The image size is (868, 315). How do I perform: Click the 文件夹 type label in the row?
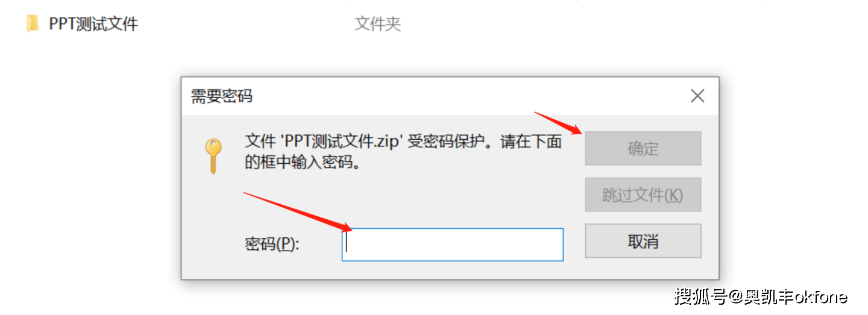[378, 24]
